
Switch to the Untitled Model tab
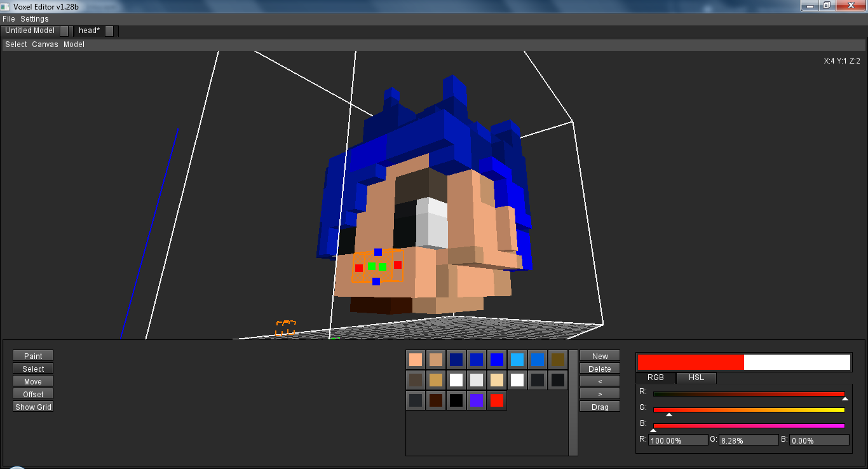(x=30, y=31)
